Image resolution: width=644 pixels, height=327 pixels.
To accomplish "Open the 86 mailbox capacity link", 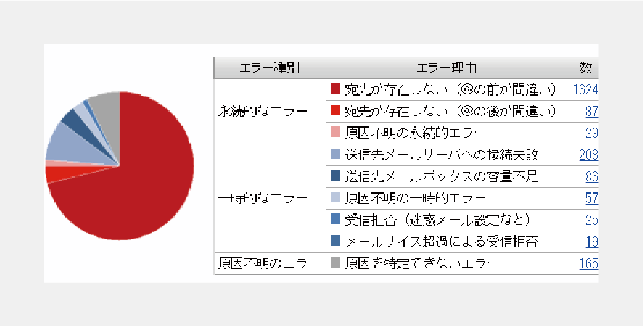I will coord(592,176).
